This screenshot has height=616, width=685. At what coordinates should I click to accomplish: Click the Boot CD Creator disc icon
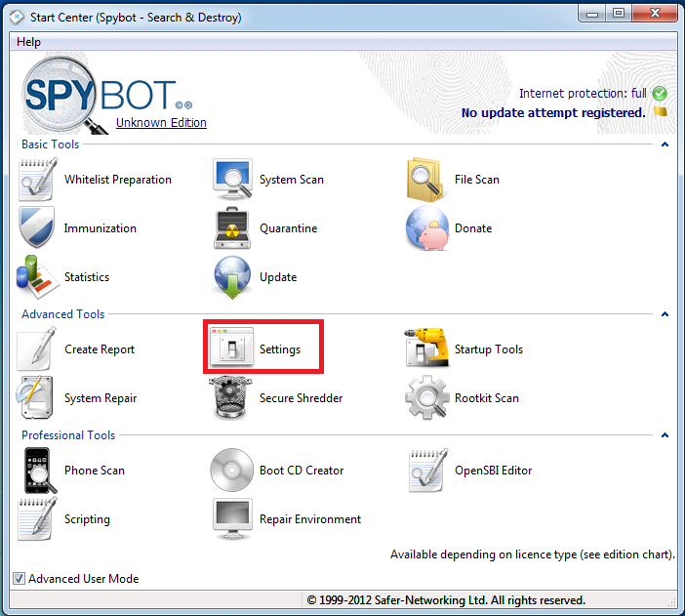[232, 471]
